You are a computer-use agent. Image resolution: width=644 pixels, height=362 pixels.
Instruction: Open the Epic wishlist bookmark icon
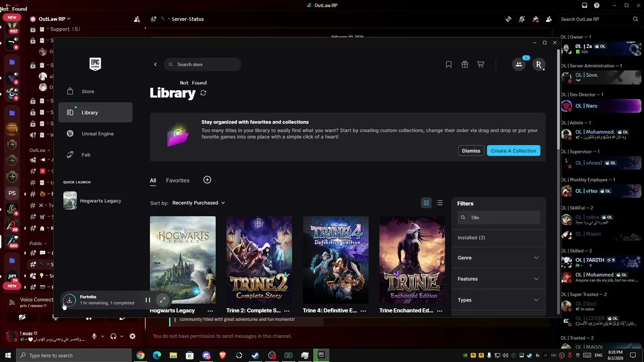[x=449, y=64]
